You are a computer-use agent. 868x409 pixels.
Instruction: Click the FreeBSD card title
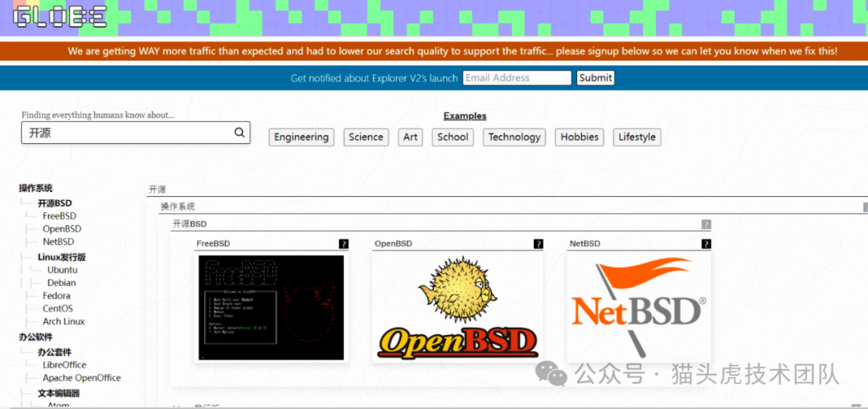click(213, 243)
